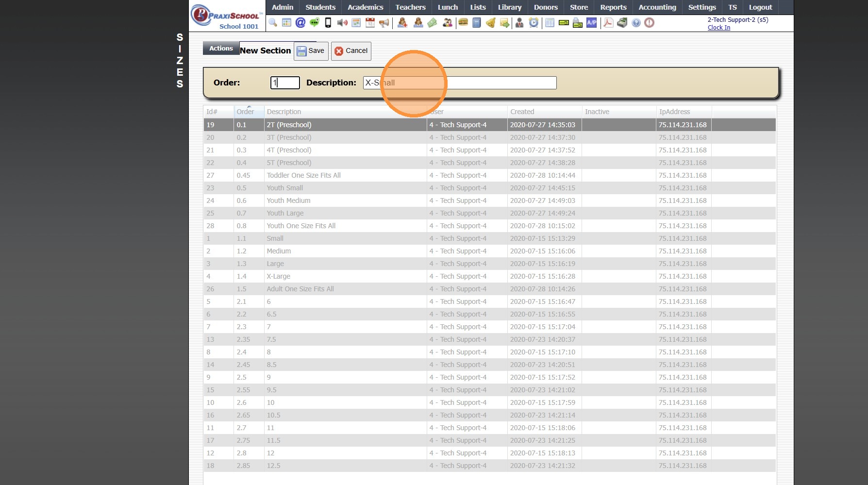The height and width of the screenshot is (485, 868).
Task: Click order value 2.35 in the table
Action: (x=243, y=339)
